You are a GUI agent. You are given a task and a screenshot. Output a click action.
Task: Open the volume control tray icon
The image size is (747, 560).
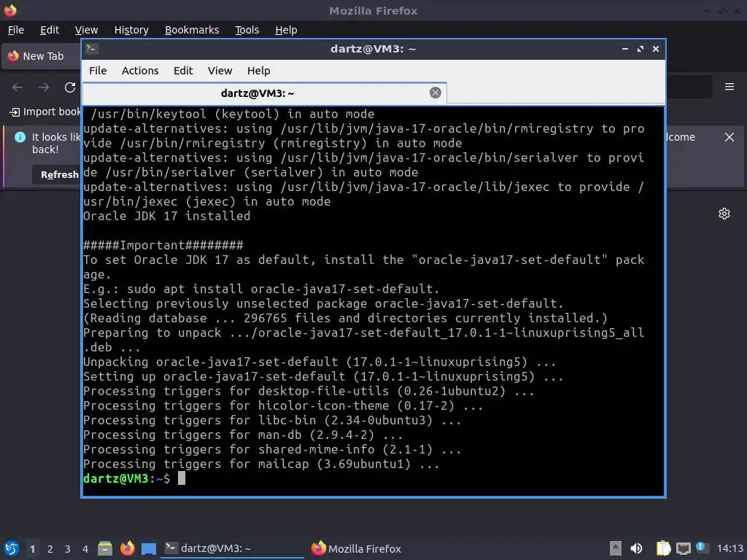636,548
